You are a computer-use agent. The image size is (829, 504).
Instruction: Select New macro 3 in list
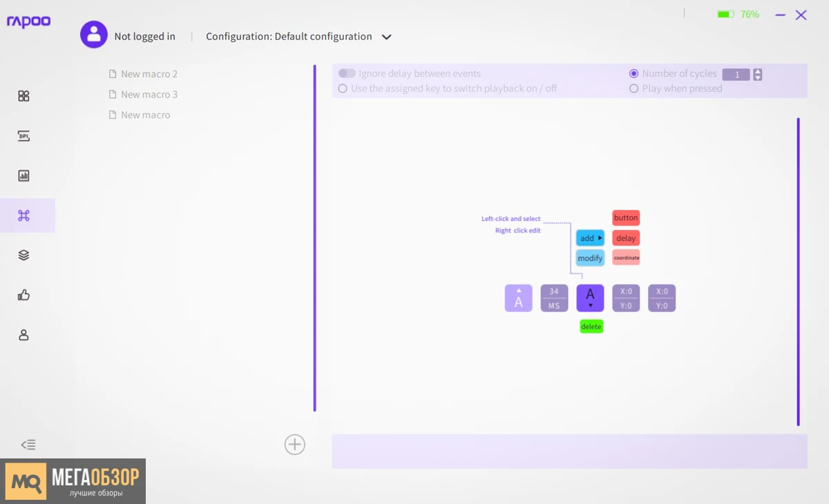coord(149,95)
